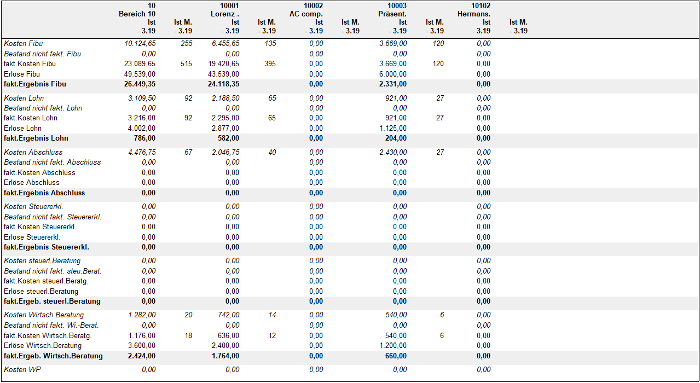700x383 pixels.
Task: Select 'Bestand nicht fakt. Wi.-Berat.' row label
Action: (x=51, y=325)
